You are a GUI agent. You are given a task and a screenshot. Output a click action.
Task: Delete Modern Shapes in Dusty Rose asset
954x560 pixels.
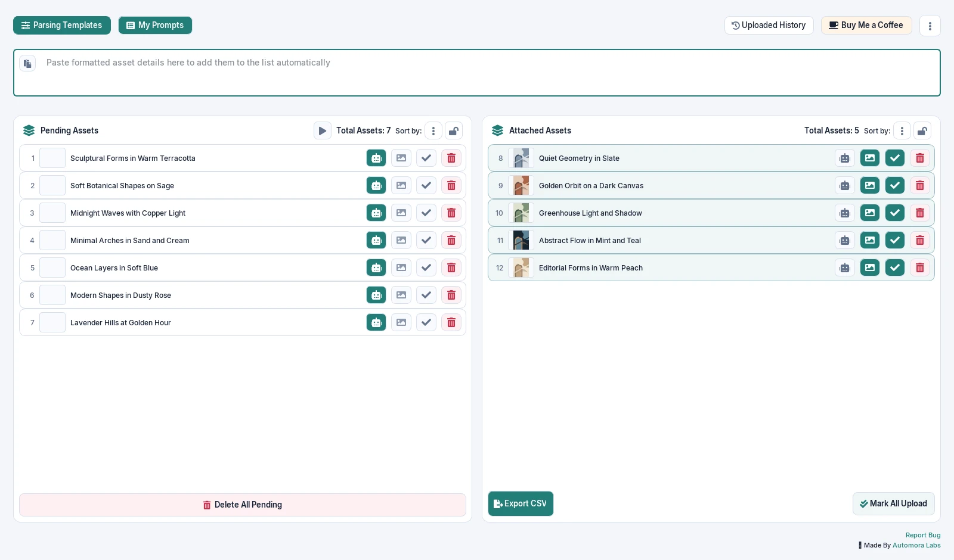(x=451, y=295)
